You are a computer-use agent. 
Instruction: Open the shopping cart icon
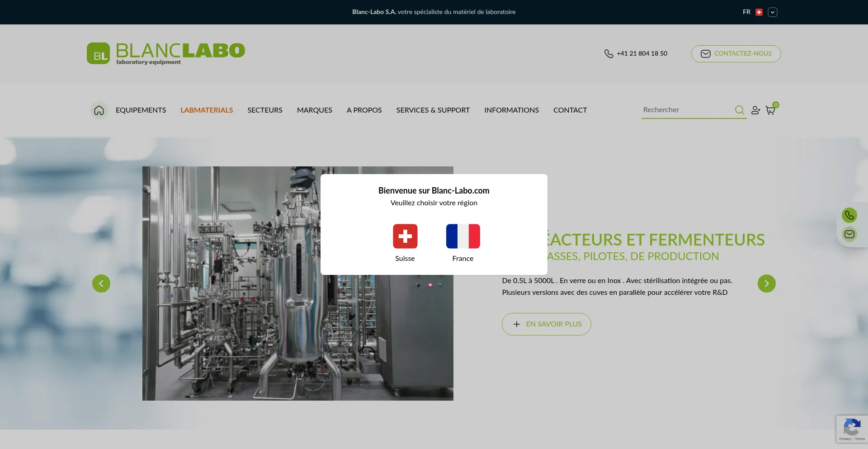tap(770, 110)
